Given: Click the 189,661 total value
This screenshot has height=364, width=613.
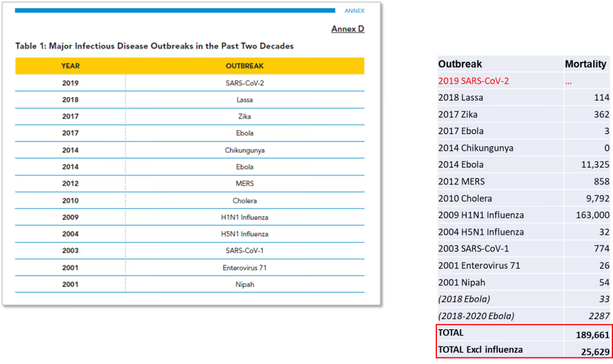Looking at the screenshot, I should (592, 335).
